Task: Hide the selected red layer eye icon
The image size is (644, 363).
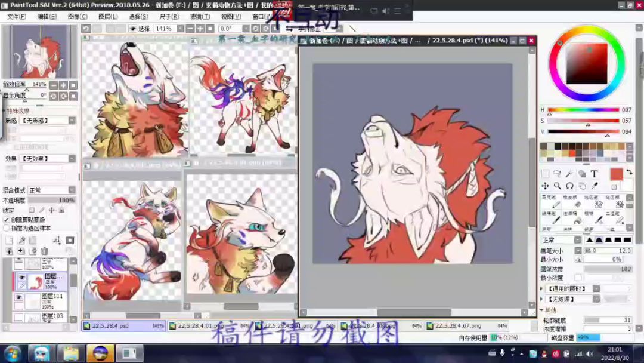Action: [x=22, y=278]
